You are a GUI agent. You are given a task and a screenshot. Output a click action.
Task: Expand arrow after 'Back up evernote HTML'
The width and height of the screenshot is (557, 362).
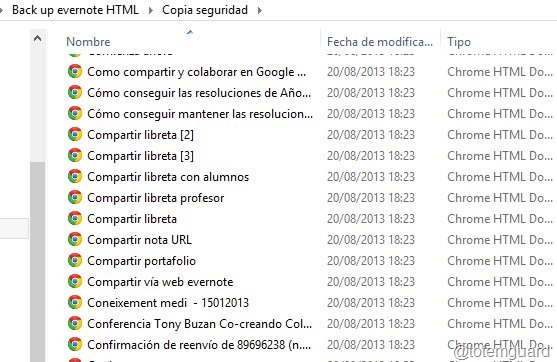point(151,10)
